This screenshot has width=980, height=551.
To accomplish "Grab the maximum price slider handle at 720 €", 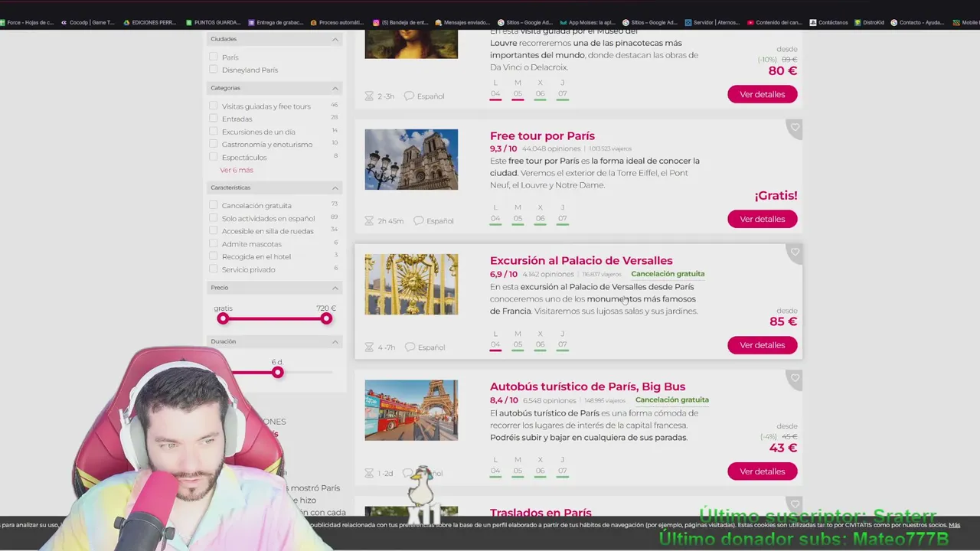I will (326, 318).
